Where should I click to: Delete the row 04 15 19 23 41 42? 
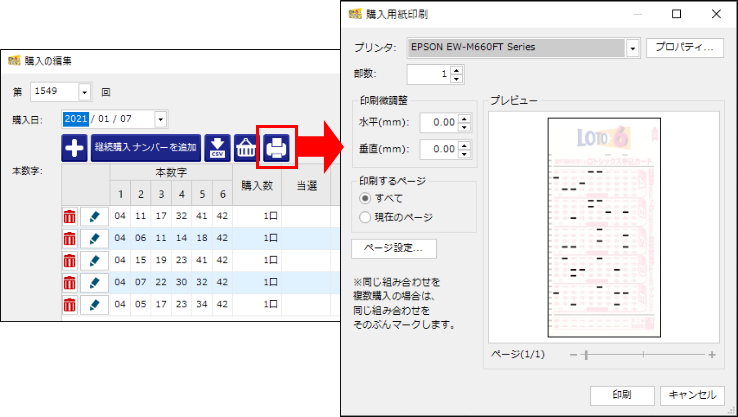coord(70,260)
